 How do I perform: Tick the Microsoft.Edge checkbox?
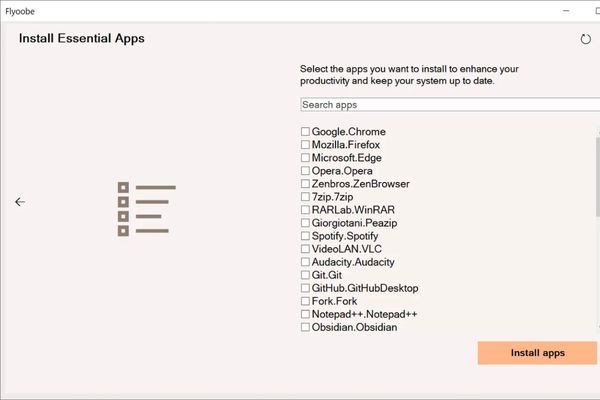(x=306, y=158)
